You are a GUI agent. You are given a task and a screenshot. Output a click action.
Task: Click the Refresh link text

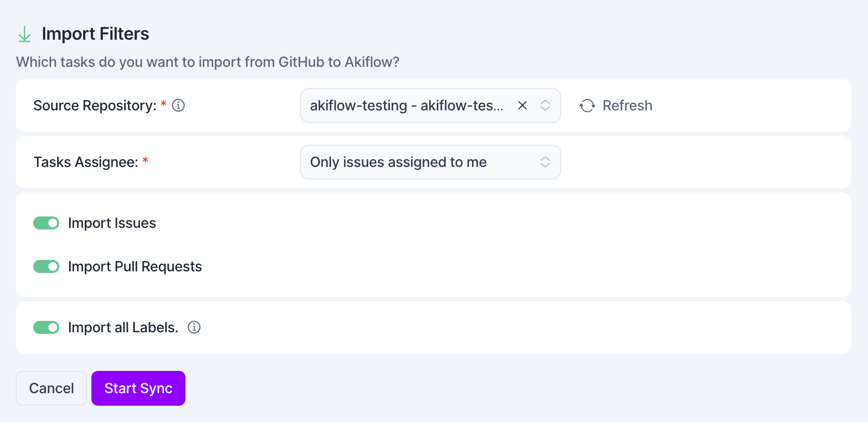click(628, 105)
